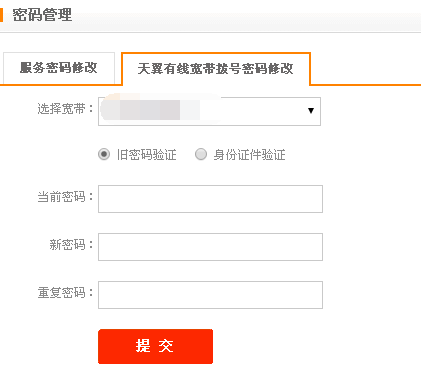Screen dimensions: 421x384
Task: Click the 重复密码 field label
Action: tap(65, 293)
